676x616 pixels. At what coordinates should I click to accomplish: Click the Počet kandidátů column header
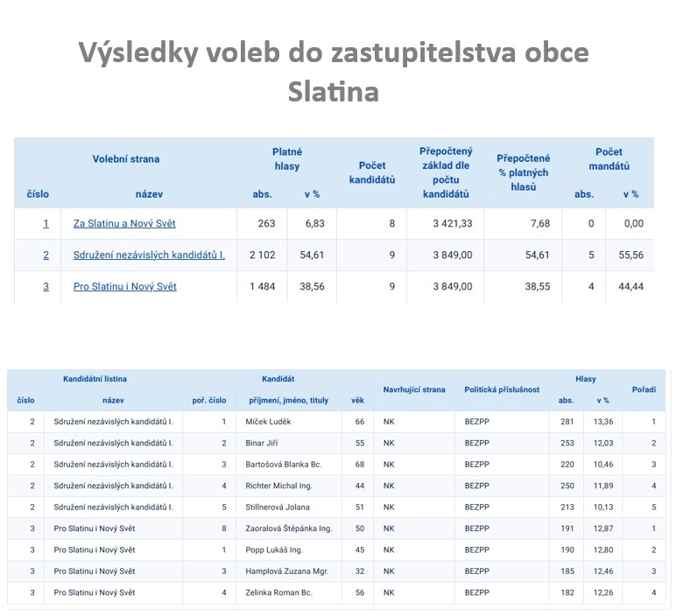coord(372,172)
